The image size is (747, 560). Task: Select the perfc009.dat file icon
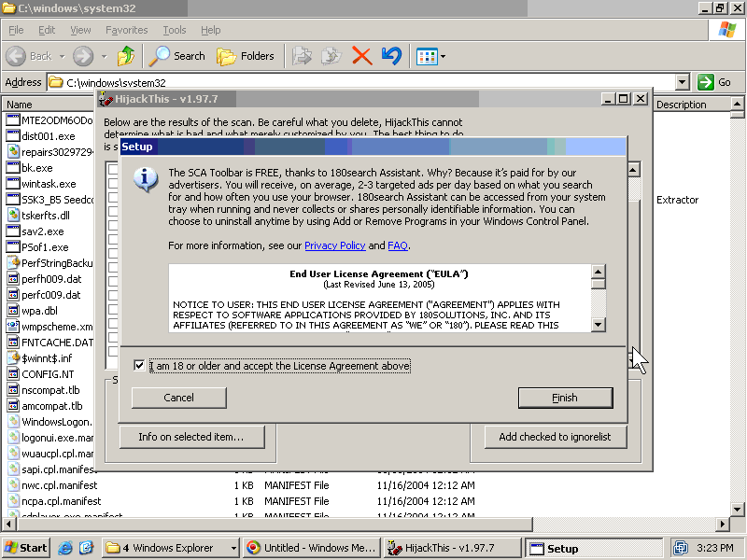click(x=13, y=295)
